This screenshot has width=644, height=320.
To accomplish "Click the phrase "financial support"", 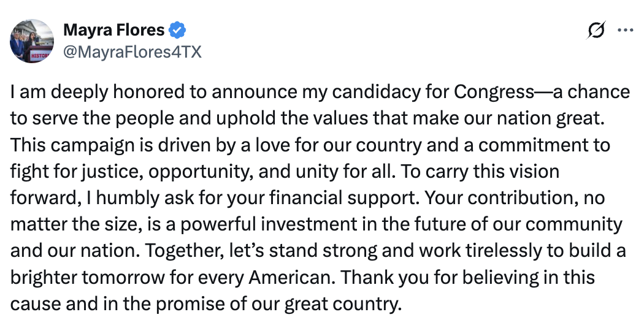I will (x=344, y=198).
